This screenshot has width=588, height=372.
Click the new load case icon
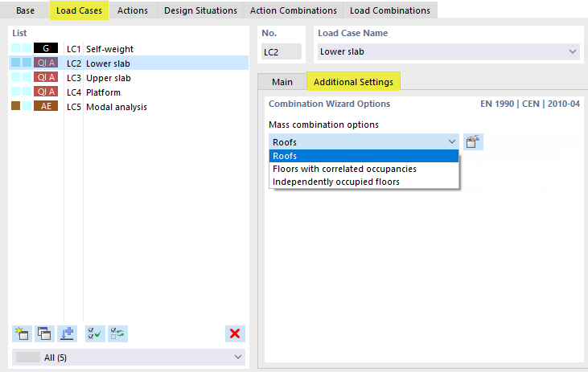22,333
